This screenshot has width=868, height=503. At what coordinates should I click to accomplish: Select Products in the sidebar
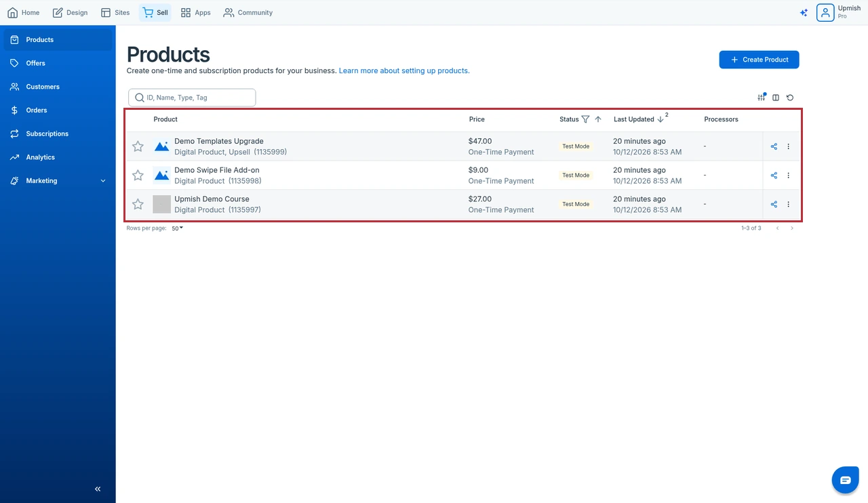58,40
